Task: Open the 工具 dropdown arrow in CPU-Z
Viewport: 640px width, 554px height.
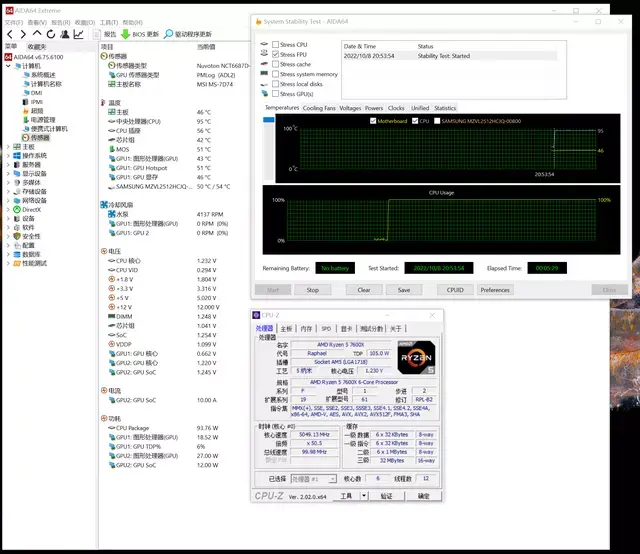Action: click(364, 496)
